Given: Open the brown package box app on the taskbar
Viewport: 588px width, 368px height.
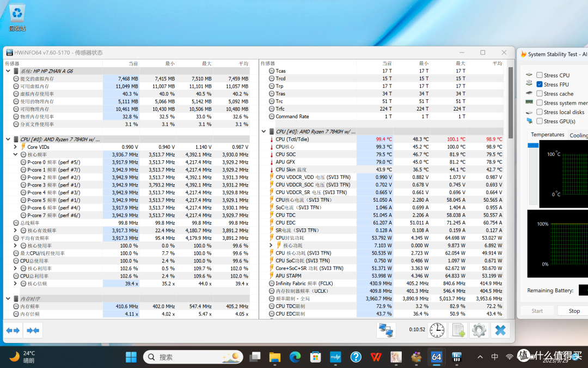Looking at the screenshot, I should [416, 357].
